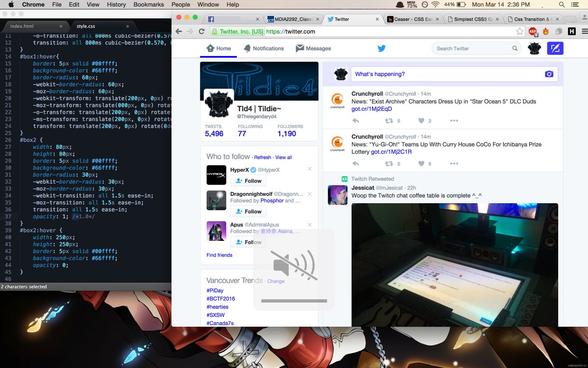The image size is (588, 368).
Task: Click the Chrome address bar URL
Action: pos(291,31)
